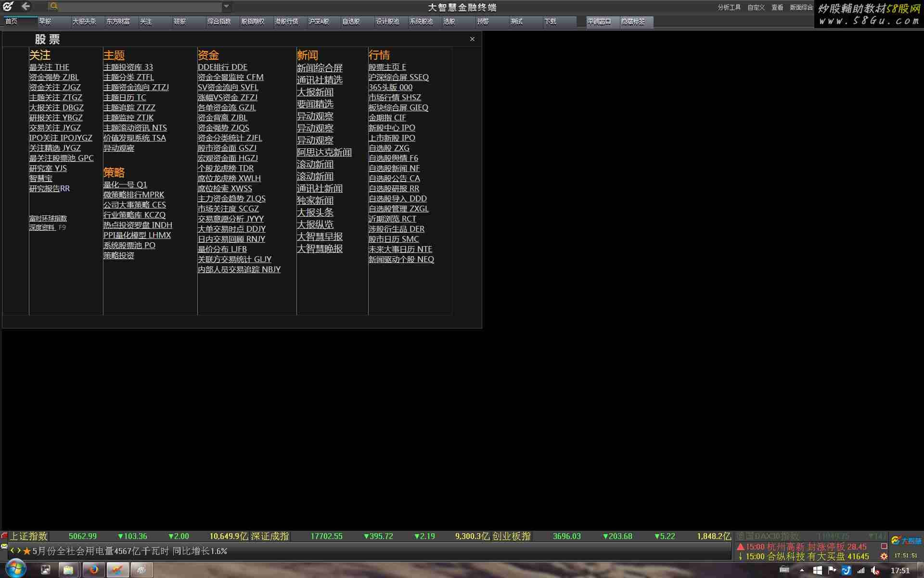Open 沪深综合屏 SSEQ link
Screen dimensions: 924x578
398,77
